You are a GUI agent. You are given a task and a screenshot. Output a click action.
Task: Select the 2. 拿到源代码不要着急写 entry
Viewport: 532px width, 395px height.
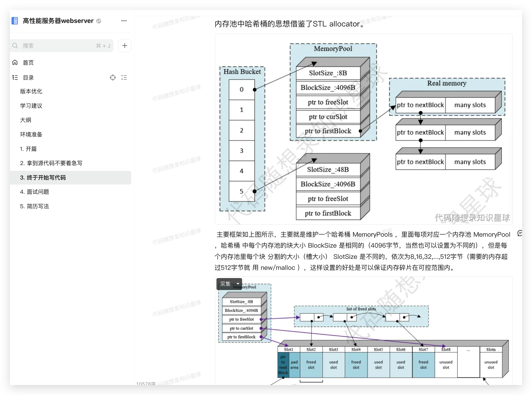point(51,163)
